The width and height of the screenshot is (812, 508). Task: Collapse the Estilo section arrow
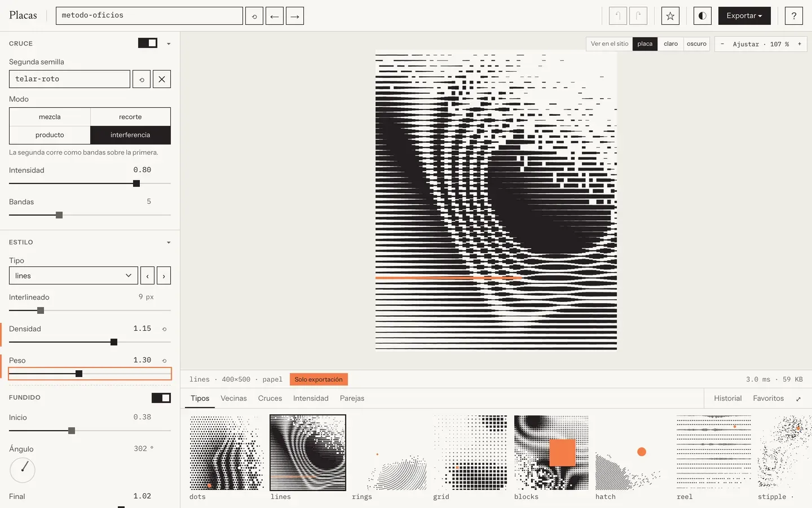[x=169, y=243]
